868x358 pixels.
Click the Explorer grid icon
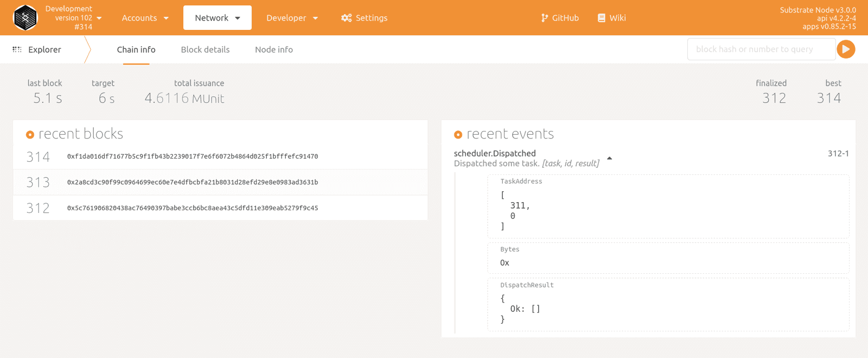coord(17,49)
